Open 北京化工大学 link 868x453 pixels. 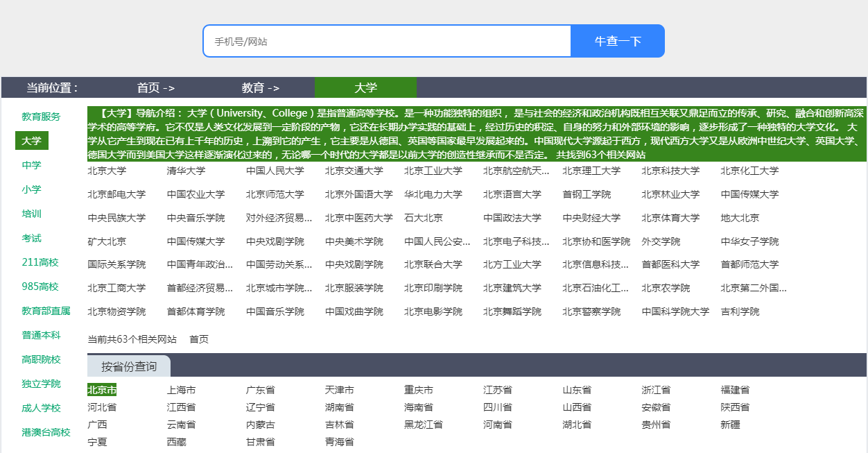tap(749, 171)
